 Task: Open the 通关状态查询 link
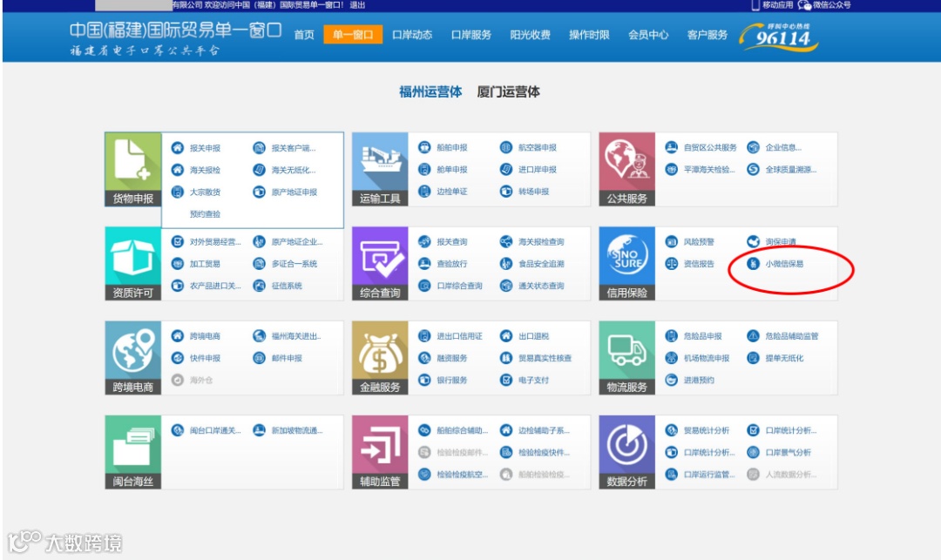pos(541,286)
